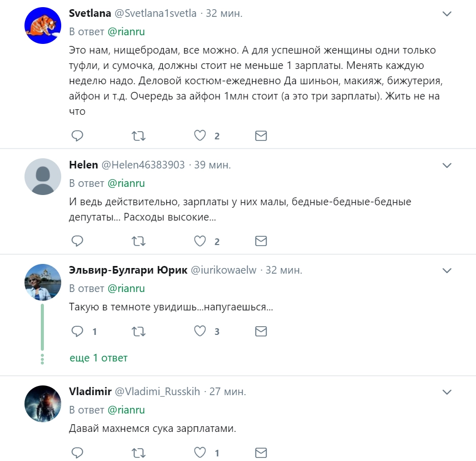Like Svetlana's tweet

(x=200, y=136)
